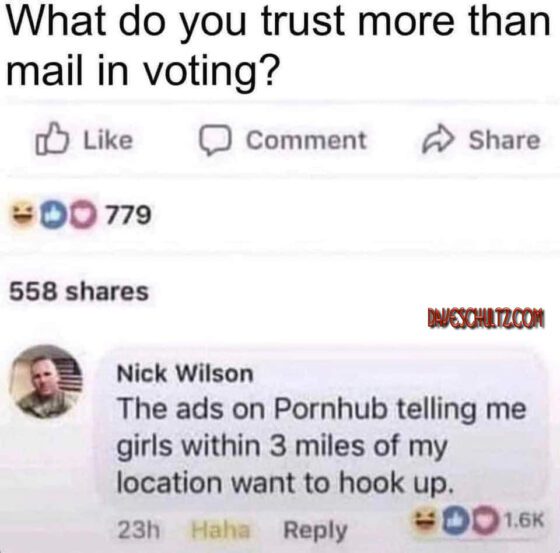Image resolution: width=560 pixels, height=553 pixels.
Task: Click the Like button text
Action: (108, 140)
